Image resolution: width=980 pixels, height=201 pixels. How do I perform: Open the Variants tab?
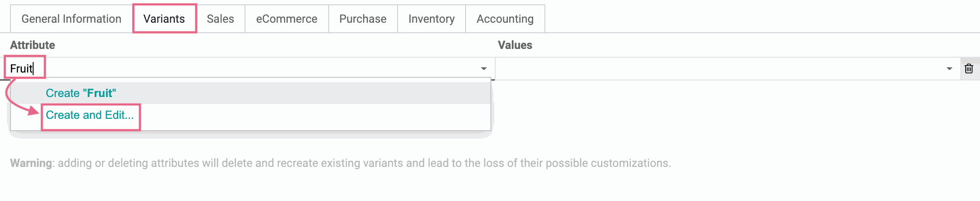pyautogui.click(x=164, y=19)
